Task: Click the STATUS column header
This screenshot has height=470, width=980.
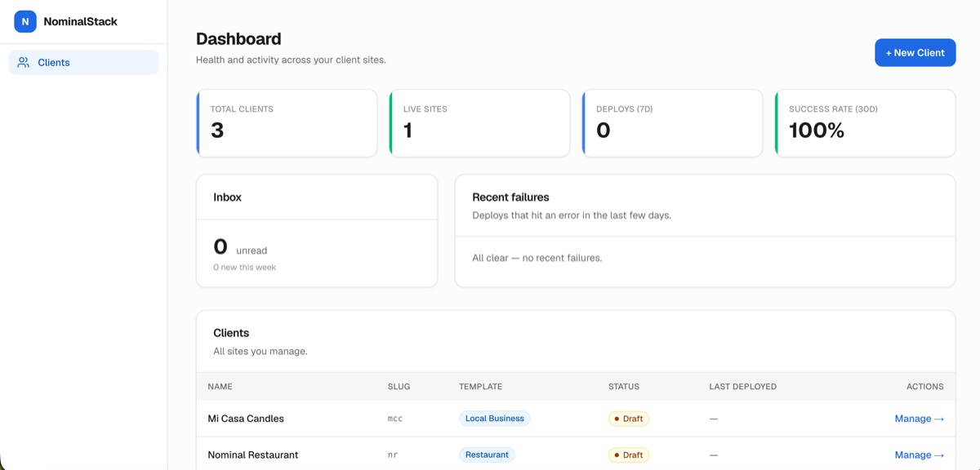Action: coord(624,387)
